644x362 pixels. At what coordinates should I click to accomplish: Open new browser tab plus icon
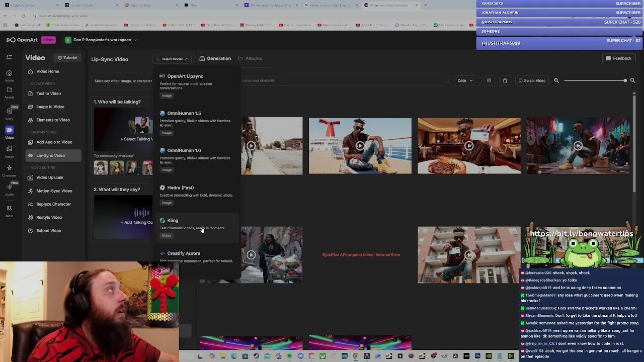tap(425, 5)
